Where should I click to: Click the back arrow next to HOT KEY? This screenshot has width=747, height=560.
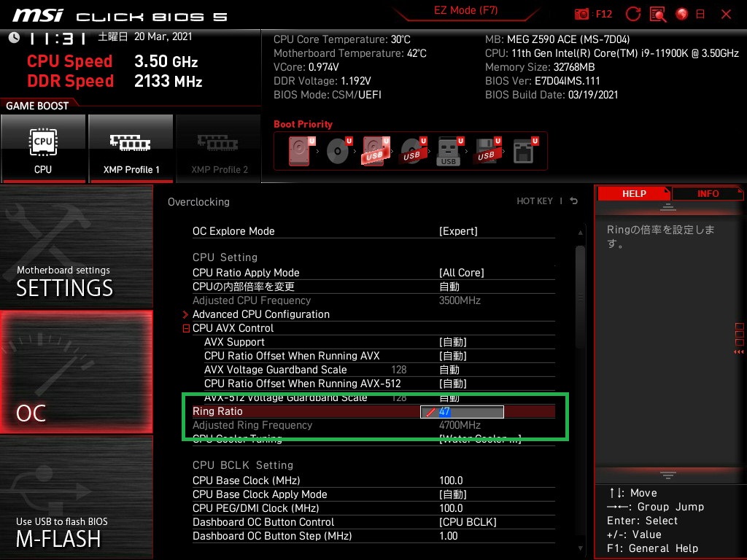[574, 201]
